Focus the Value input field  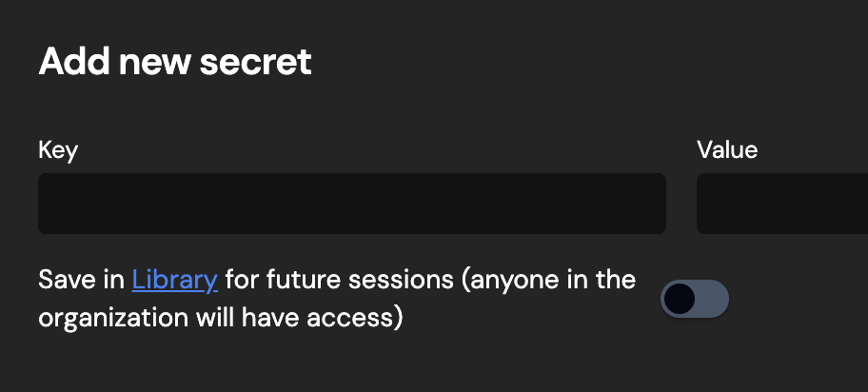(x=782, y=204)
